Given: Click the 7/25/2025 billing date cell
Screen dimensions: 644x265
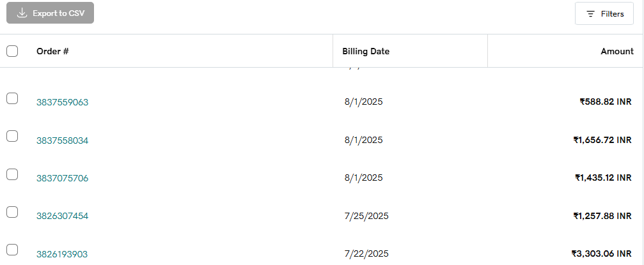Looking at the screenshot, I should click(366, 216).
